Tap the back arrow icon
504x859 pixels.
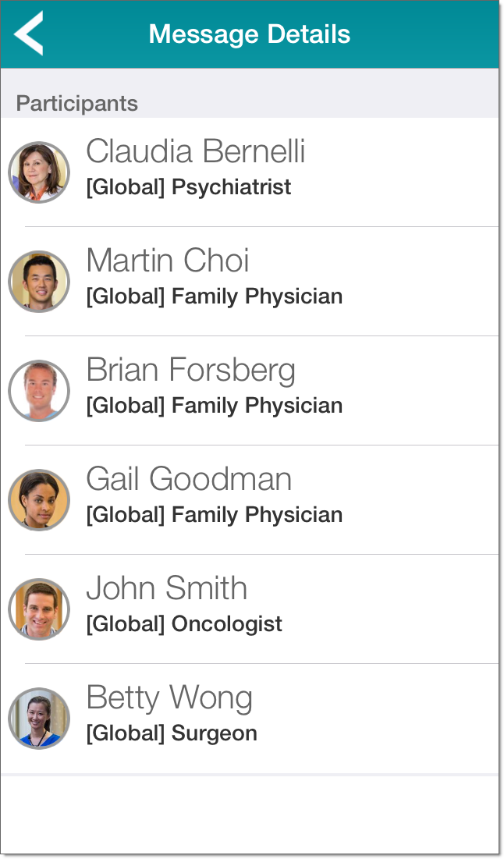click(29, 34)
